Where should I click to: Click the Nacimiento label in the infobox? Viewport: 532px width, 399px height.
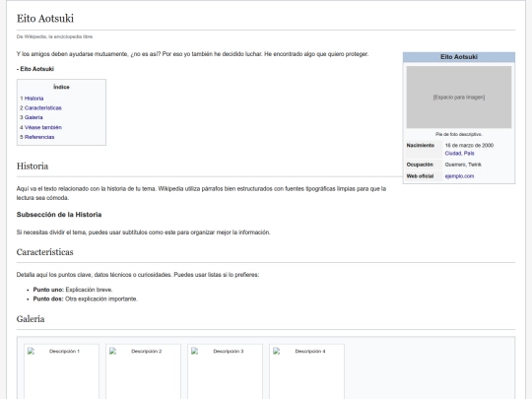[x=421, y=145]
